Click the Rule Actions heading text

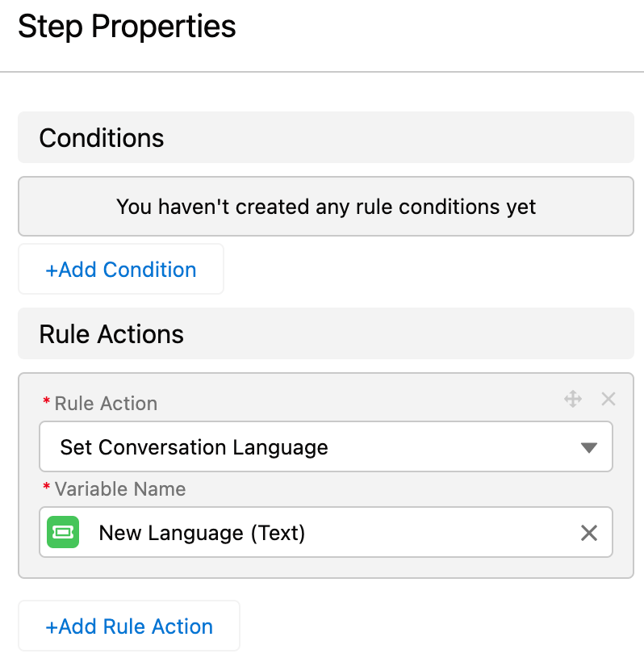click(111, 334)
